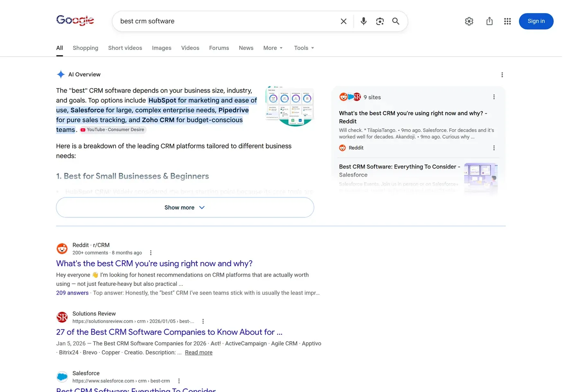Switch to the Short videos tab
The image size is (568, 392).
click(x=125, y=48)
